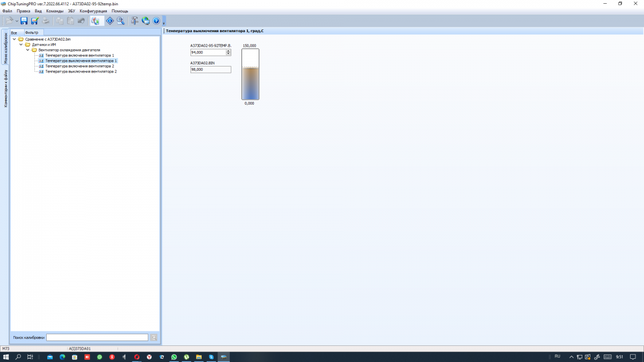Image resolution: width=644 pixels, height=362 pixels.
Task: Collapse the Сравнение с A373DA02.bin node
Action: click(x=14, y=39)
